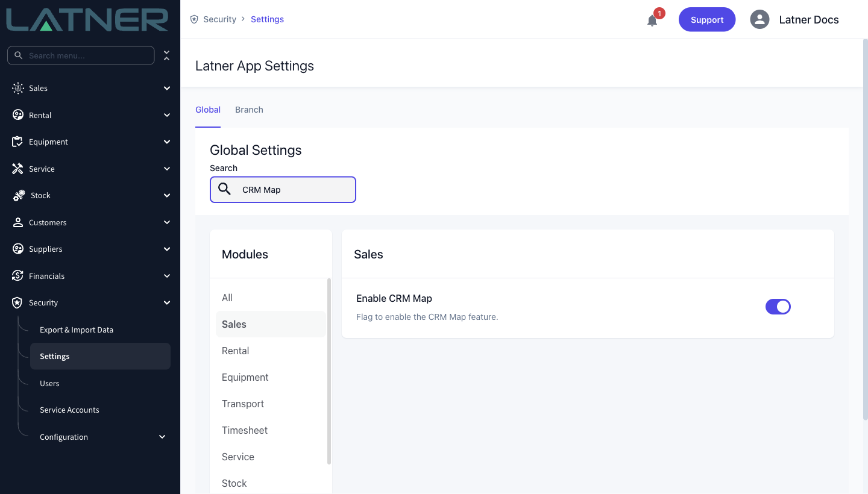Click the magnifier icon in settings search

tap(224, 189)
